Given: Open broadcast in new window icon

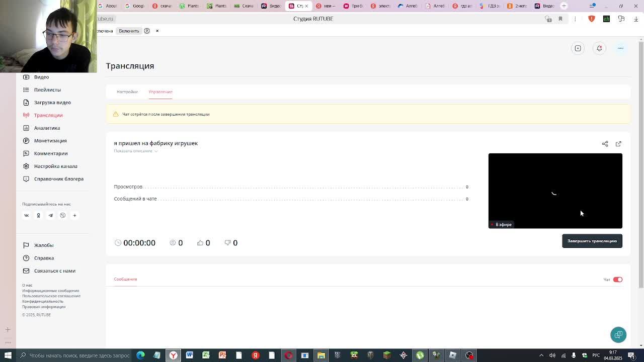Looking at the screenshot, I should [x=618, y=144].
